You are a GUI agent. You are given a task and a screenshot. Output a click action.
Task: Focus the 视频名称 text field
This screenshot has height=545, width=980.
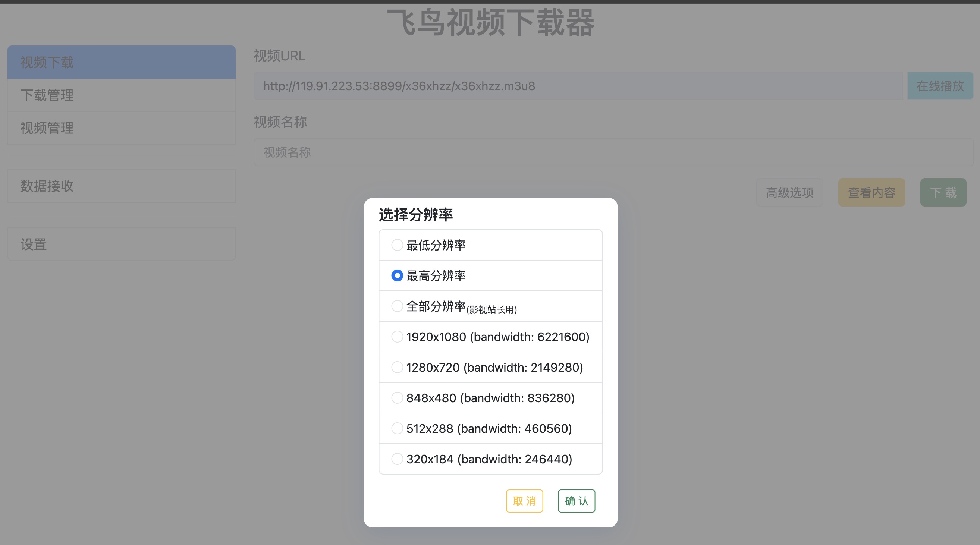click(613, 152)
